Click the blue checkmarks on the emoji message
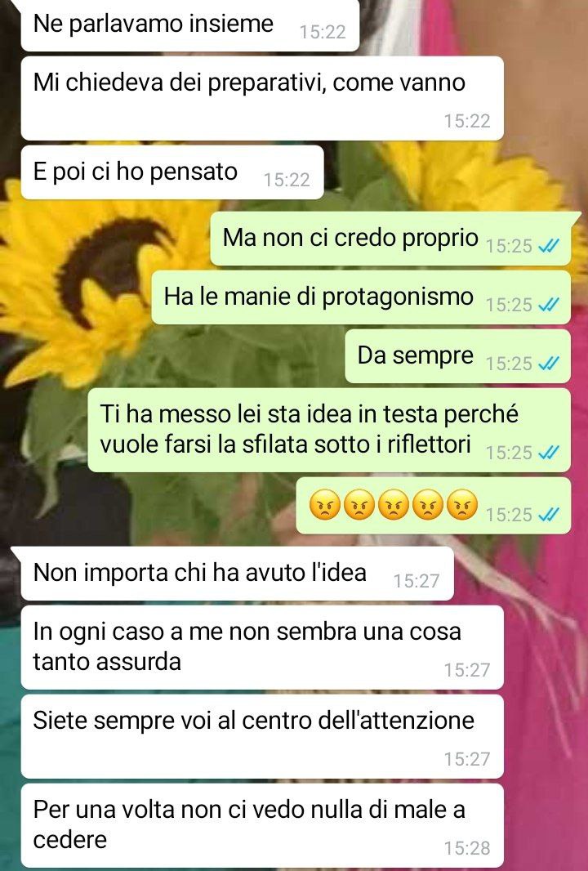 tap(549, 515)
